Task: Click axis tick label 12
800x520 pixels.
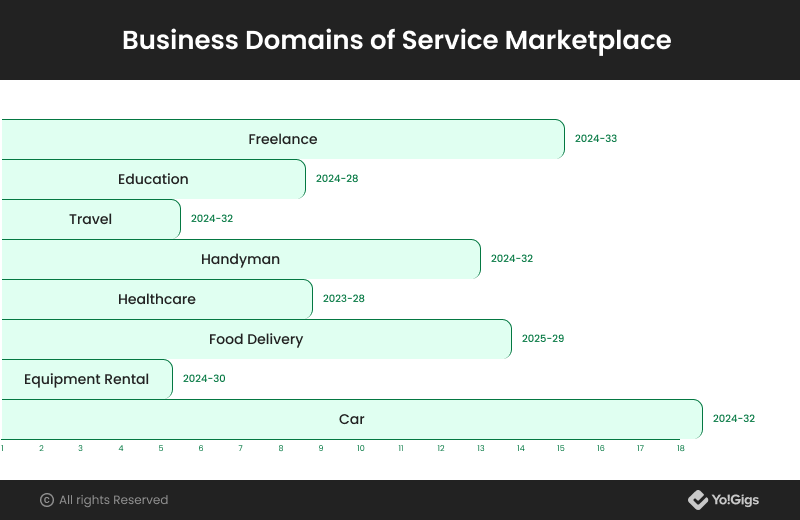Action: 440,448
